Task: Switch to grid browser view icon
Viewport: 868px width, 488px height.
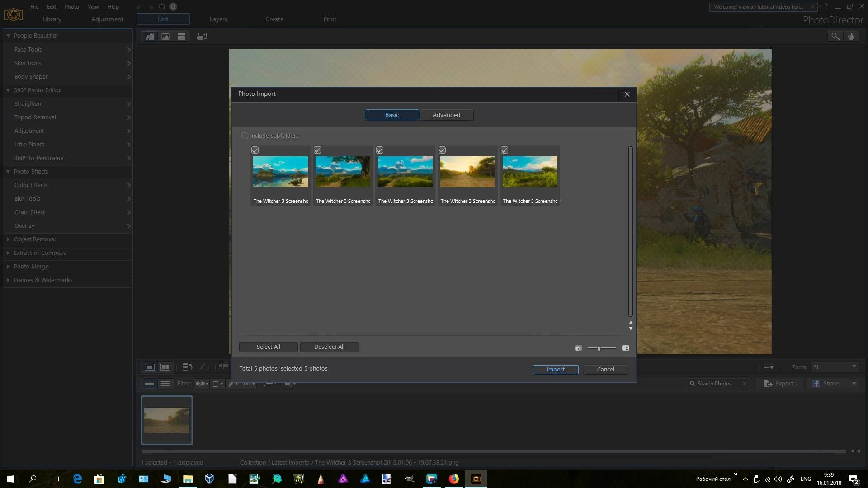Action: 181,36
